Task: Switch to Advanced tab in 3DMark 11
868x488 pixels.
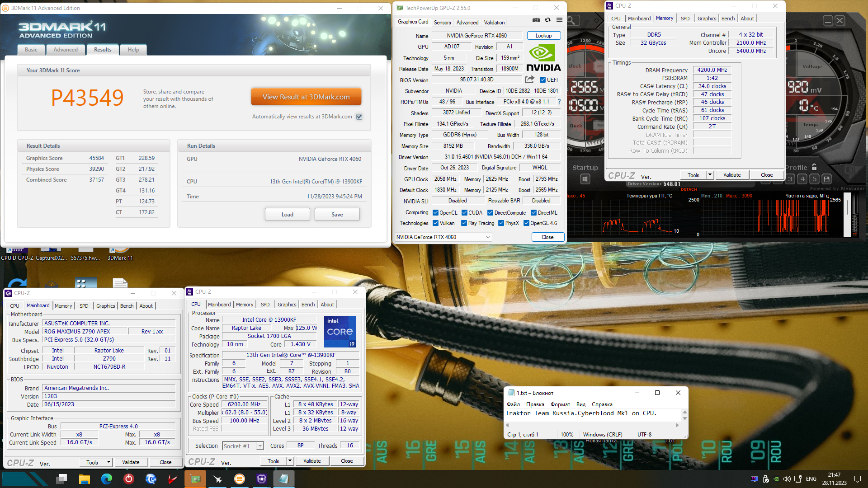Action: 66,50
